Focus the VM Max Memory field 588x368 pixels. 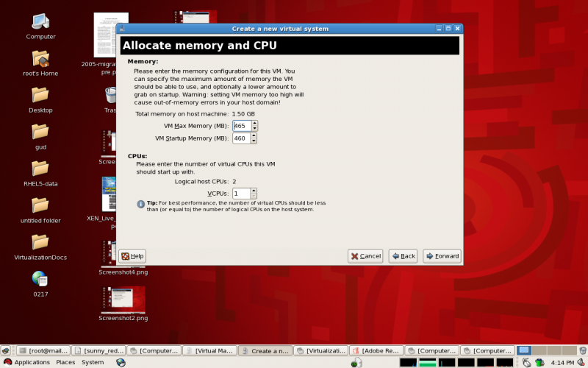242,126
